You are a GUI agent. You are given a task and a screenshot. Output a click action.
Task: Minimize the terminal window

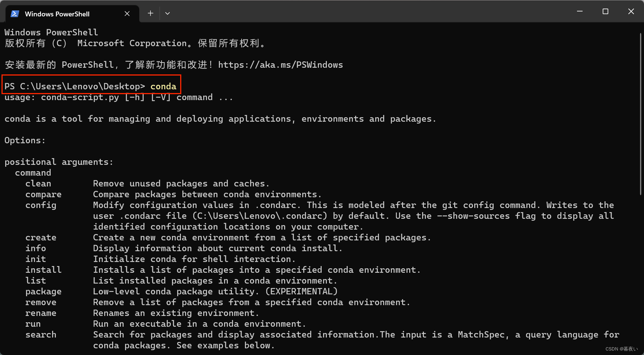[x=580, y=12]
